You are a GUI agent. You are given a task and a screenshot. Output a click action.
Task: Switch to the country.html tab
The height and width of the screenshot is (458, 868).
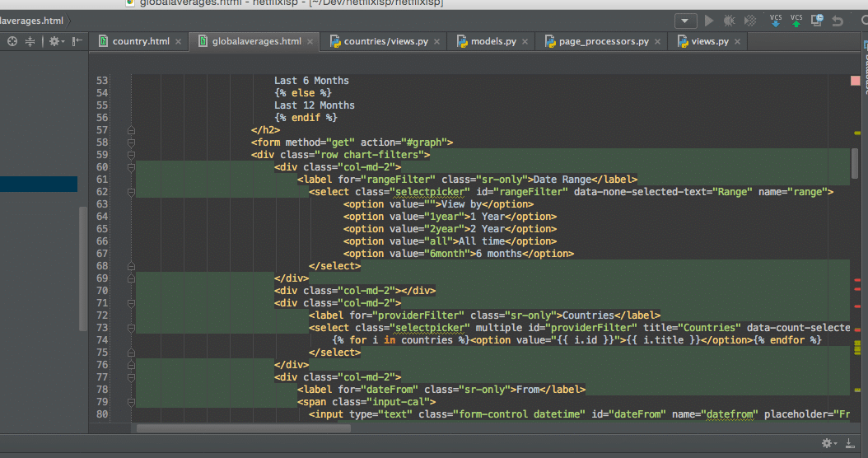click(141, 41)
